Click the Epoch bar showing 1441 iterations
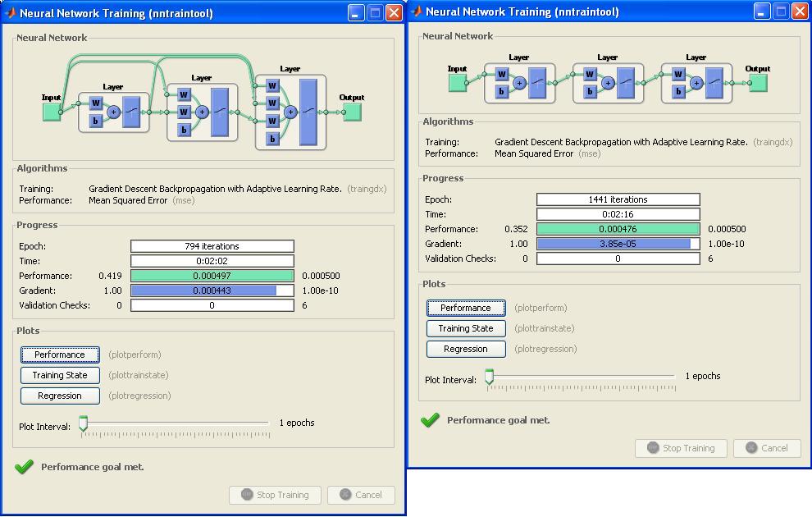The image size is (812, 517). click(618, 199)
